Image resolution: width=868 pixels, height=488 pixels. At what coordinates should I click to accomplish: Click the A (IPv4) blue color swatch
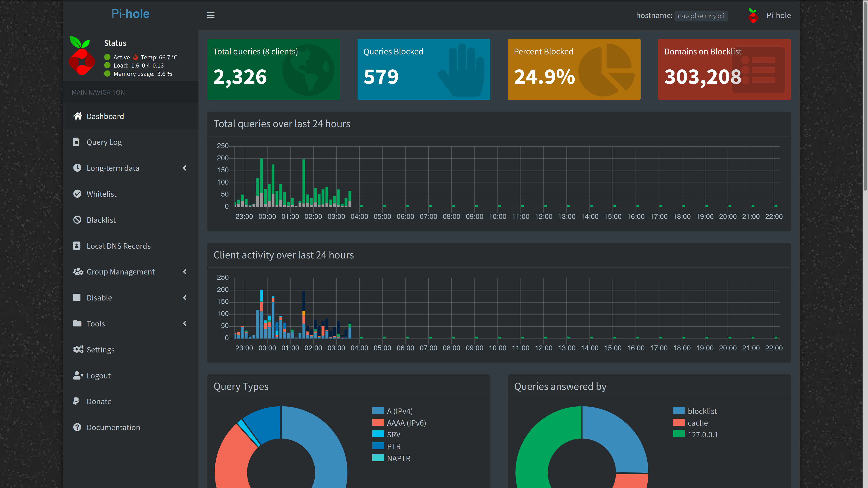[378, 411]
